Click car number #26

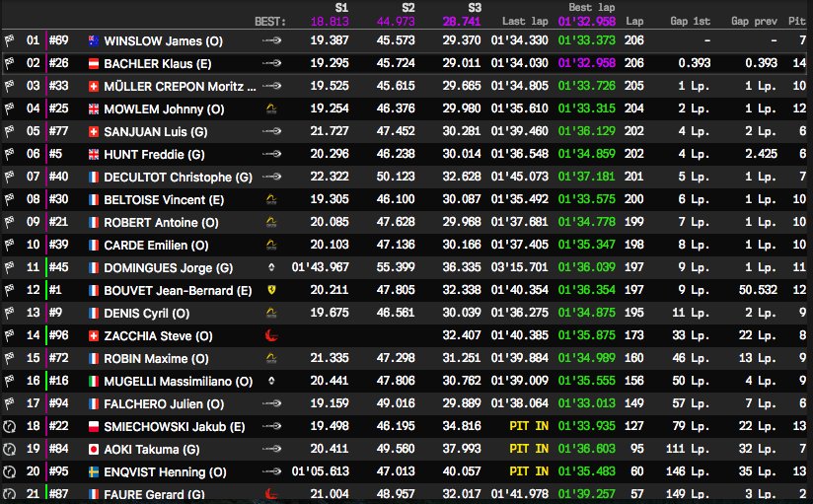tap(58, 63)
